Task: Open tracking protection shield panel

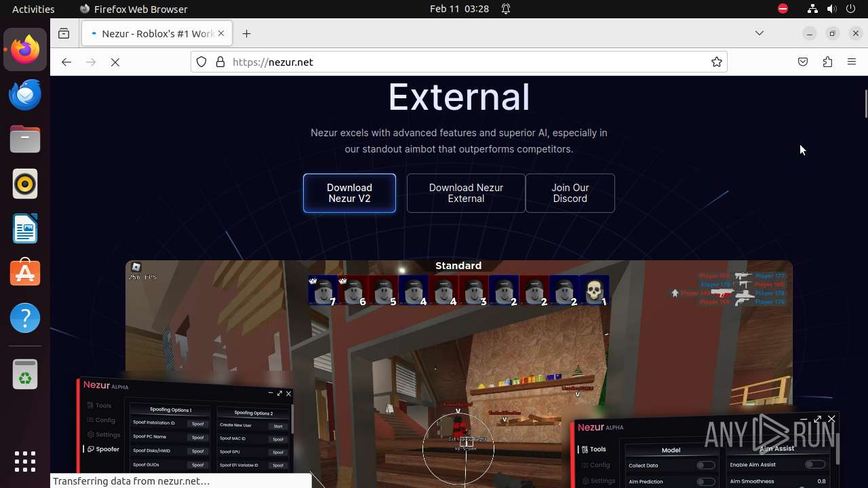Action: point(201,62)
